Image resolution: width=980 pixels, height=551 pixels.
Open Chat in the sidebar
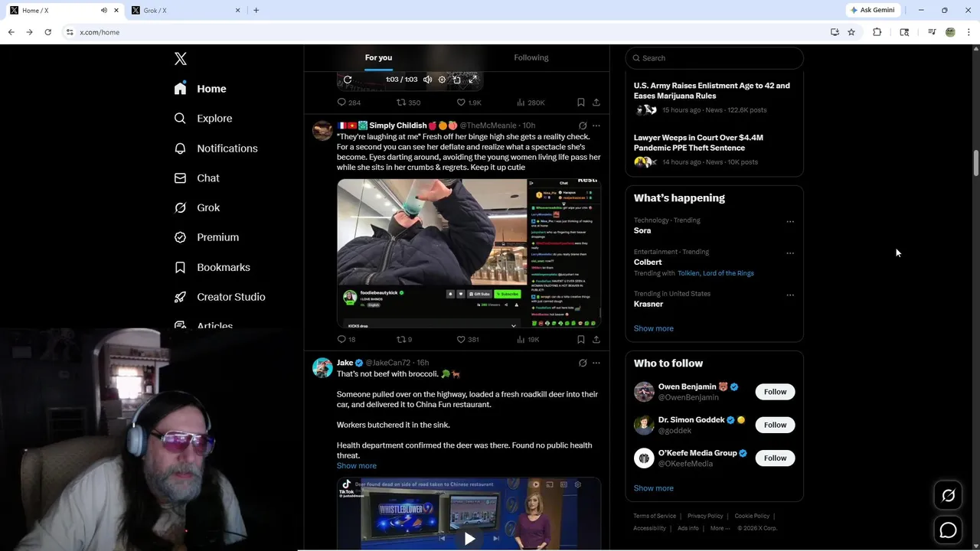click(x=197, y=178)
